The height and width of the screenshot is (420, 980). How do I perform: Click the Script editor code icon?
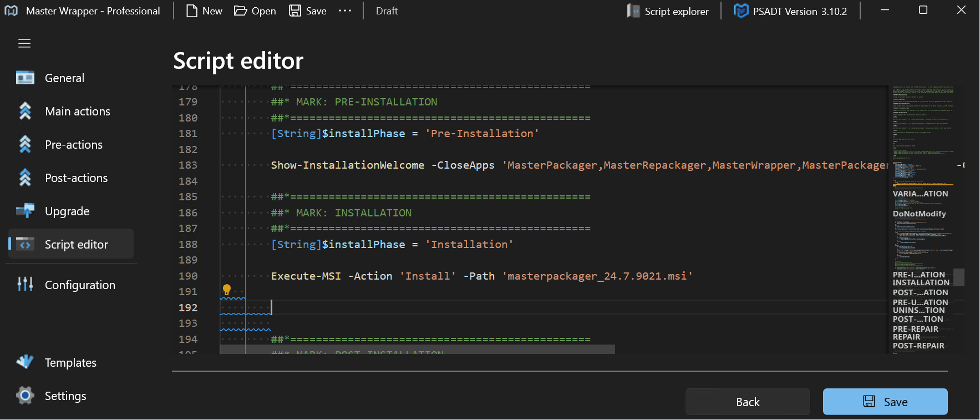pyautogui.click(x=25, y=244)
